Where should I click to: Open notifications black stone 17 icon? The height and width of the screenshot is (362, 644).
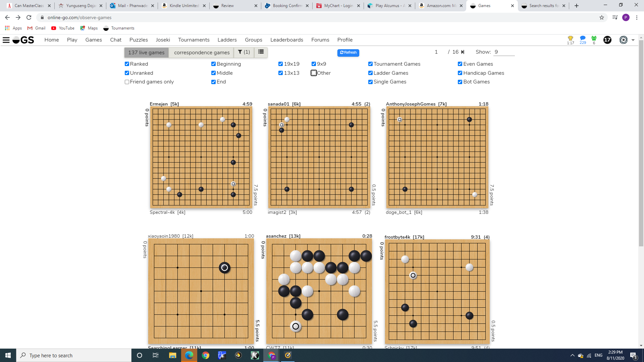[607, 40]
